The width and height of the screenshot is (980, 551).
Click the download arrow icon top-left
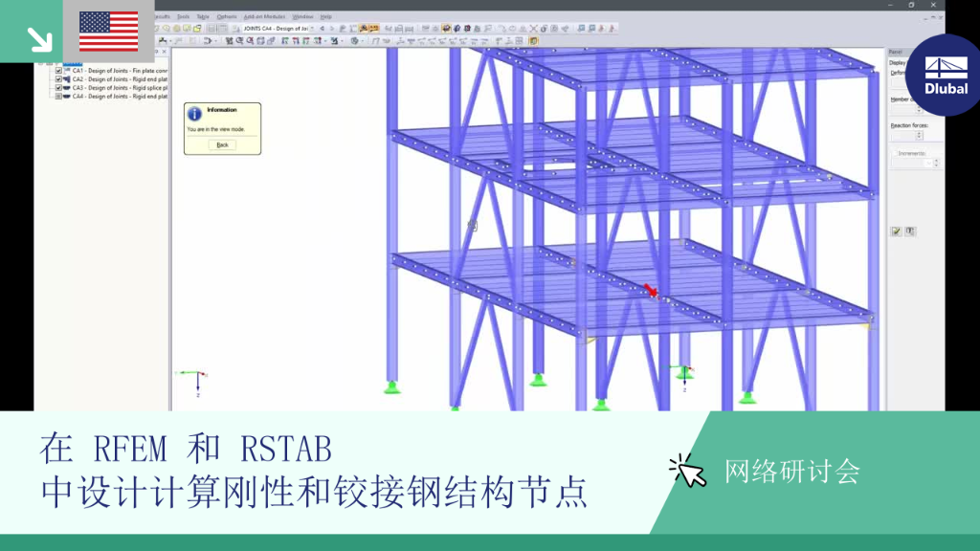pyautogui.click(x=40, y=39)
